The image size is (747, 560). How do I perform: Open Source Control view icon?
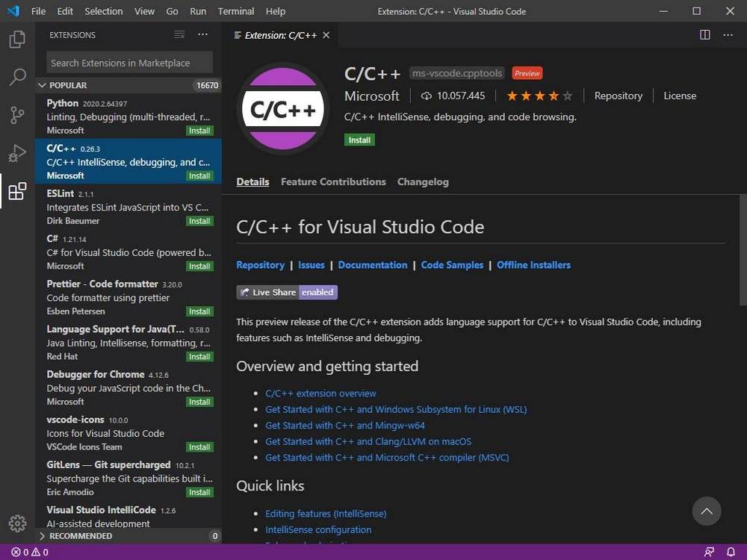click(x=17, y=115)
